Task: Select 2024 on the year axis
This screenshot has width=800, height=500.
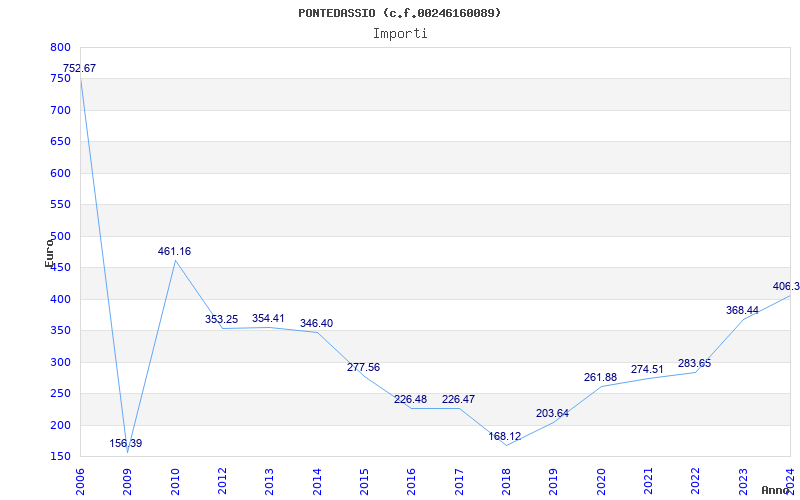Action: click(790, 480)
